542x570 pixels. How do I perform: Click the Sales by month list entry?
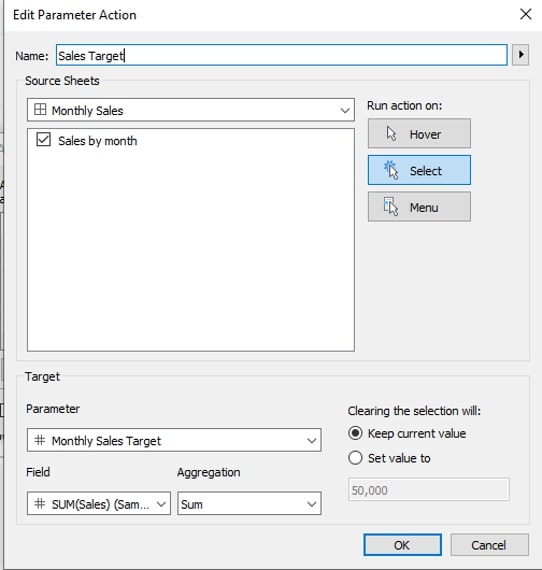98,141
